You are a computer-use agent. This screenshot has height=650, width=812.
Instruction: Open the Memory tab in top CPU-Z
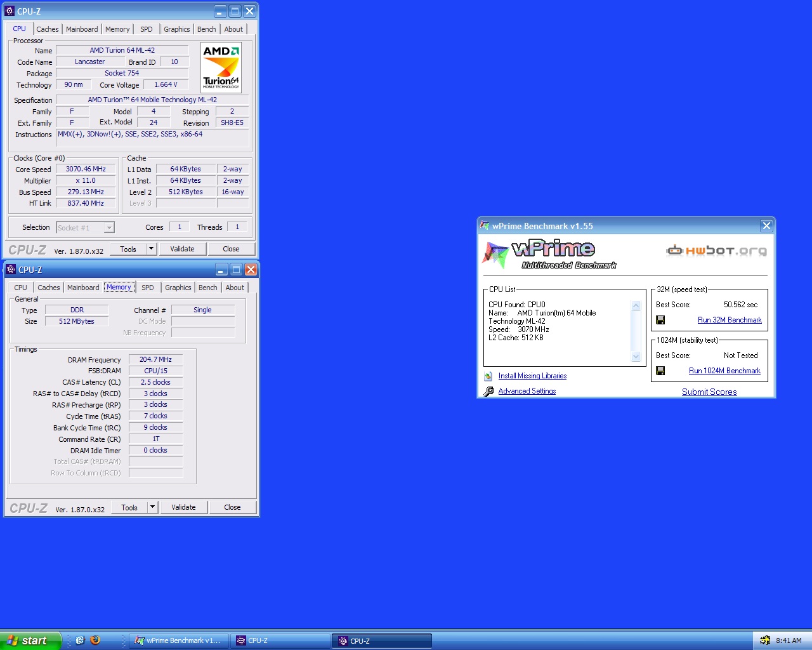(117, 29)
